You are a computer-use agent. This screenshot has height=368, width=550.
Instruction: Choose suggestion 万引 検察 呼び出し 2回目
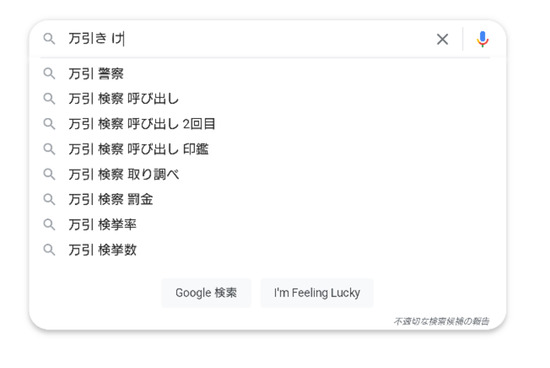click(265, 124)
